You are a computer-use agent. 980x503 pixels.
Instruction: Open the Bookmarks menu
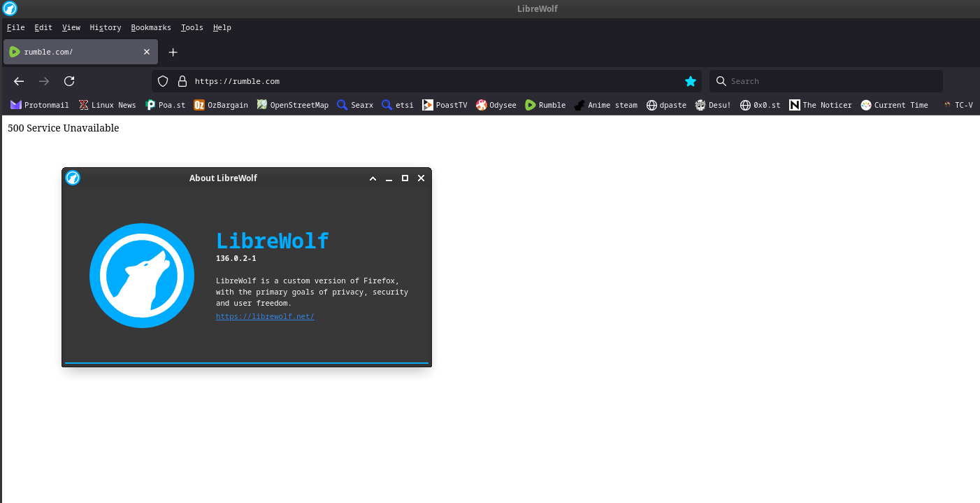click(x=151, y=27)
